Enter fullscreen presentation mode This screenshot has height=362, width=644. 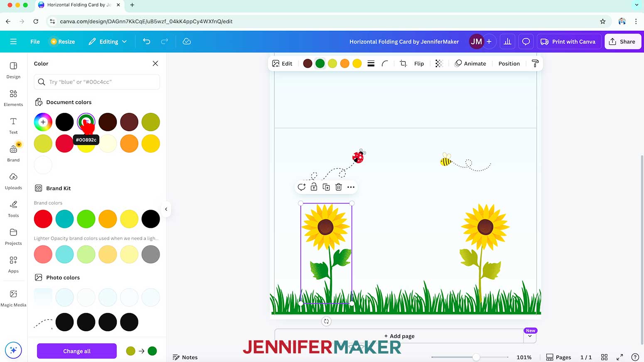point(620,357)
